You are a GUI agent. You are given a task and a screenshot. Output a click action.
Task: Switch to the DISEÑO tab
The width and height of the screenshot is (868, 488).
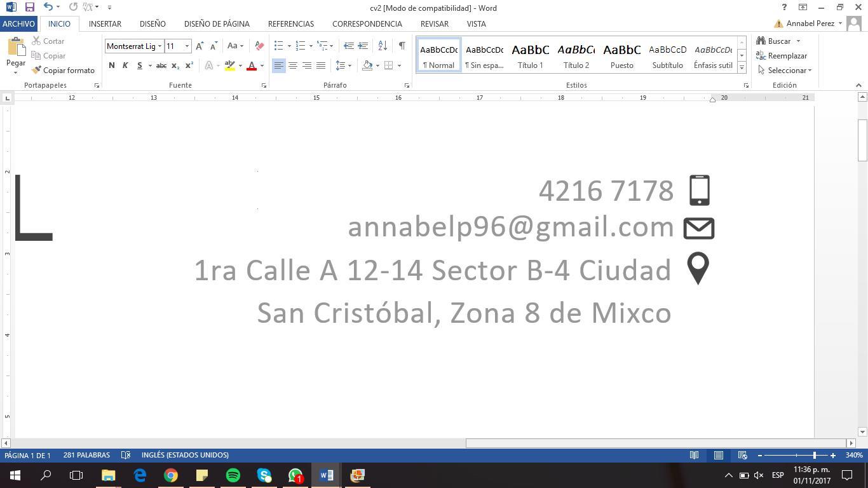point(153,24)
